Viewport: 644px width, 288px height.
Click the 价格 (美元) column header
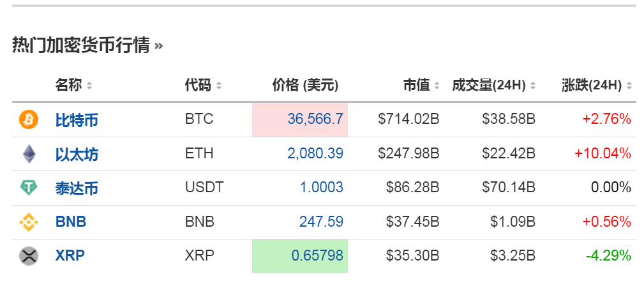305,85
